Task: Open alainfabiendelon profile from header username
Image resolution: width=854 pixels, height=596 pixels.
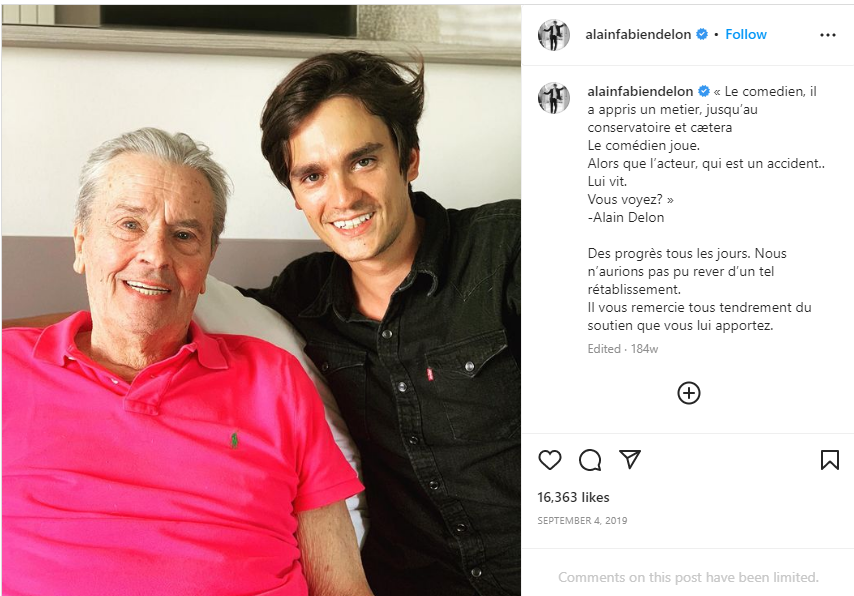Action: coord(638,34)
